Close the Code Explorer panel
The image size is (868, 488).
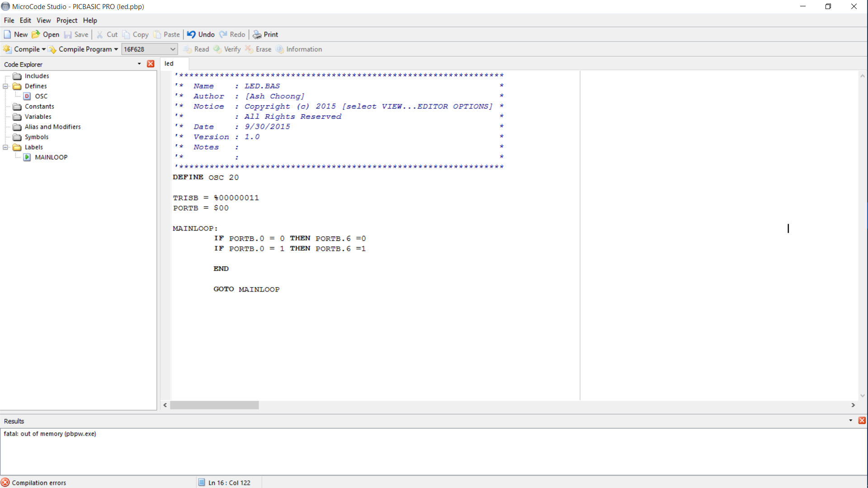coord(150,64)
